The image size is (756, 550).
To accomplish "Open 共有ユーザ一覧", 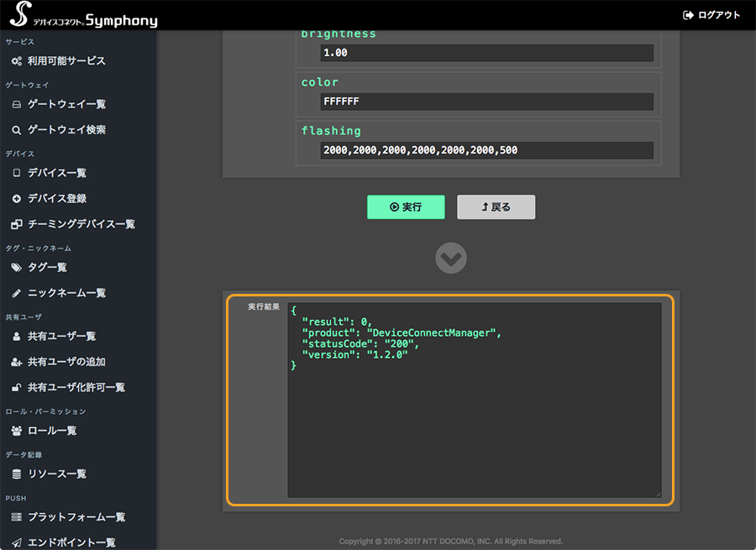I will point(61,337).
